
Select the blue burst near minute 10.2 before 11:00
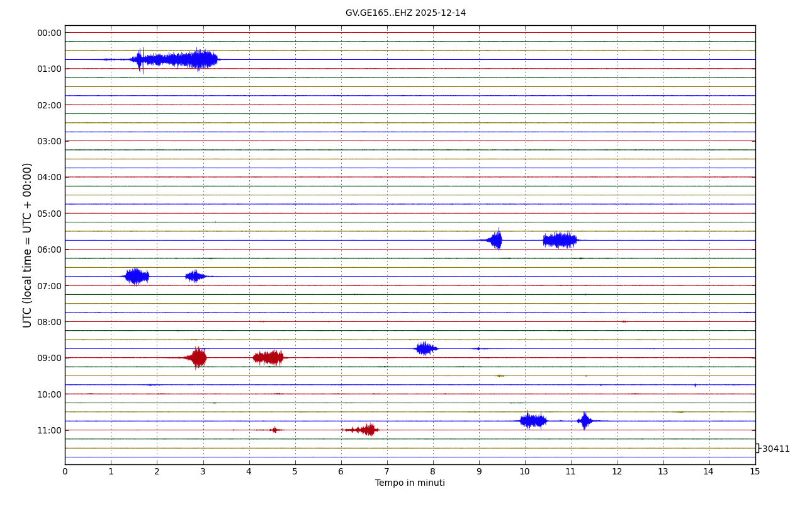coord(533,421)
